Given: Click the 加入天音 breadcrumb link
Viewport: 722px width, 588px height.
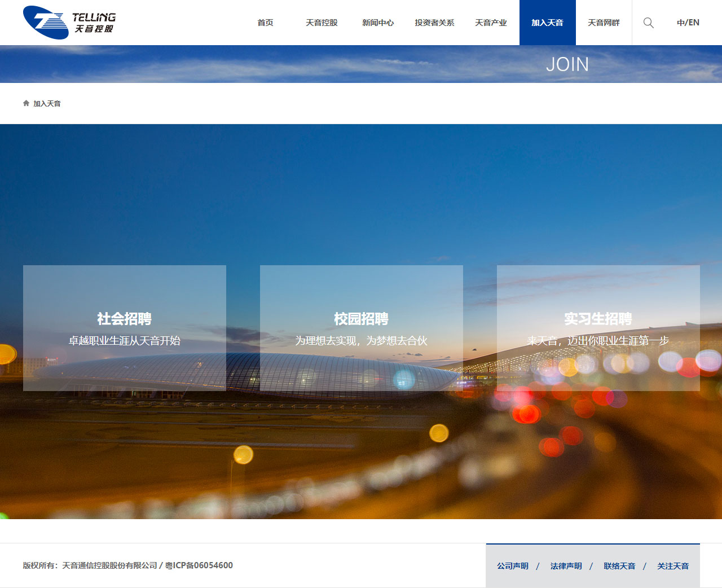Looking at the screenshot, I should pyautogui.click(x=47, y=104).
